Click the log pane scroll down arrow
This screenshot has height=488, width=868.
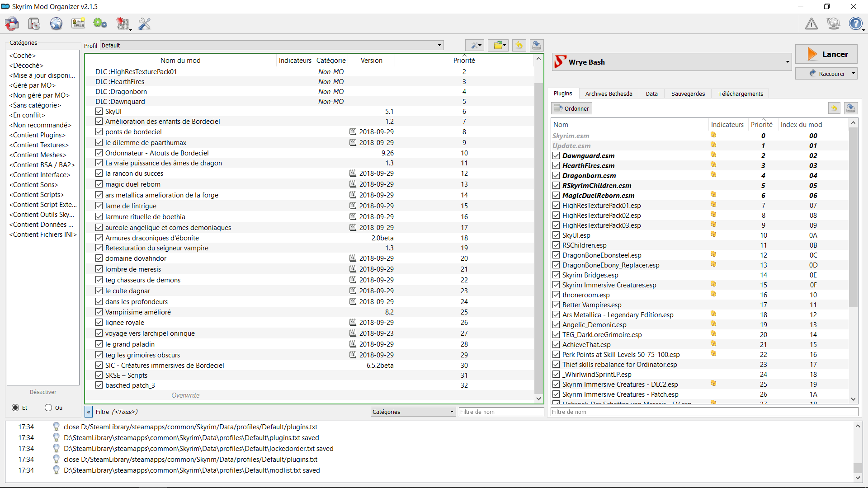point(858,478)
